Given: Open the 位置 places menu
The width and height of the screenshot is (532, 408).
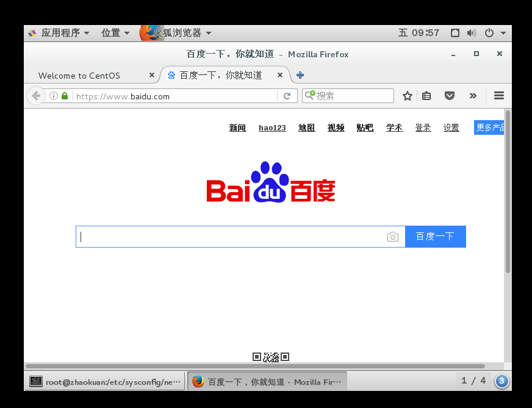Looking at the screenshot, I should tap(115, 33).
